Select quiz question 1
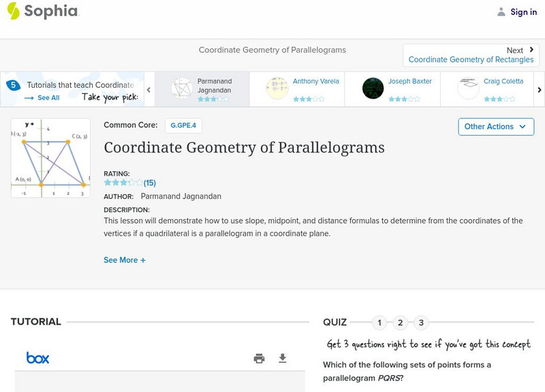 pyautogui.click(x=380, y=323)
